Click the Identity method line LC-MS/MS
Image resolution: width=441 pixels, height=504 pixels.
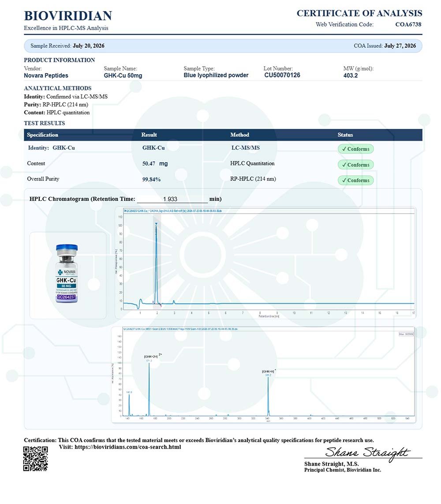[66, 96]
